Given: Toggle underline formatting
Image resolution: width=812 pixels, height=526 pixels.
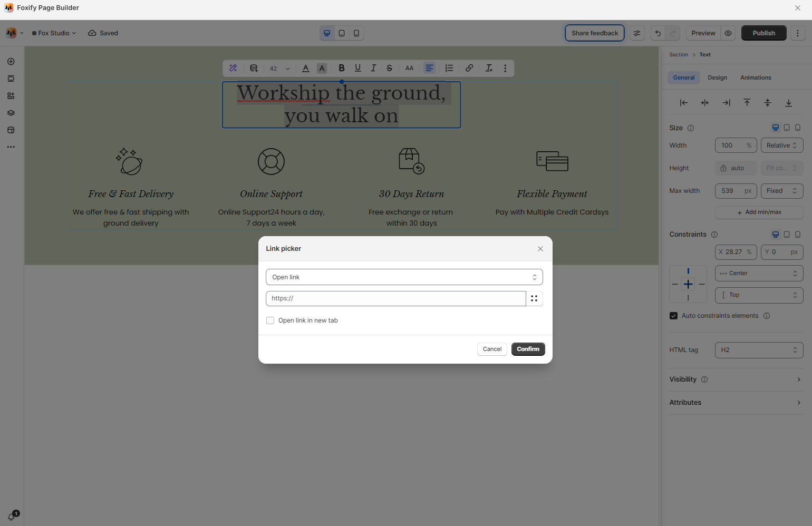Looking at the screenshot, I should (x=358, y=68).
